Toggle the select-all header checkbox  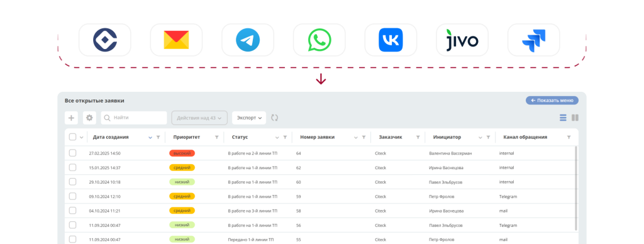(x=73, y=137)
